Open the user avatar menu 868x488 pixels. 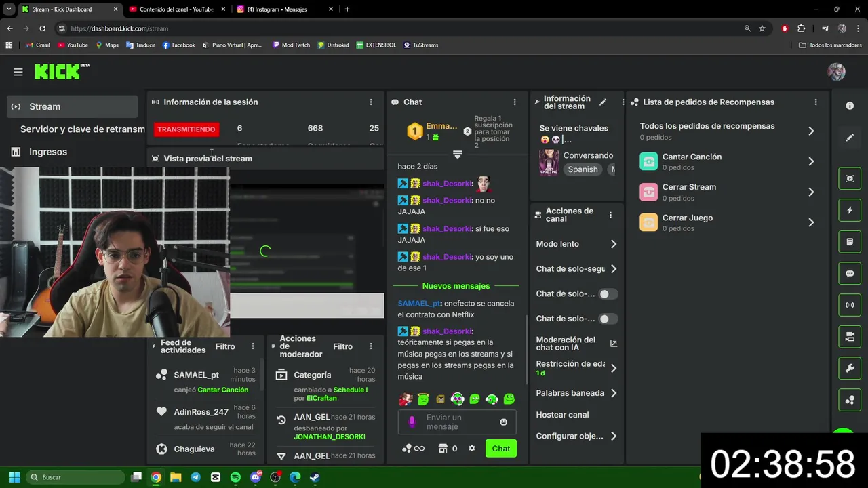836,72
